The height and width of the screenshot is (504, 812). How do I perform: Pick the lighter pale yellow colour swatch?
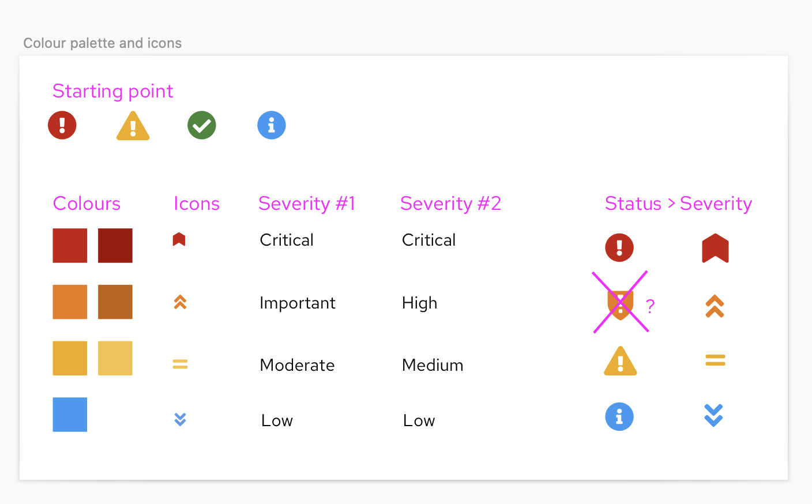(115, 358)
